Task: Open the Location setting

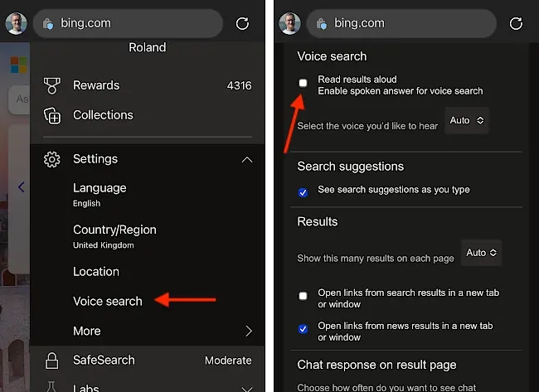Action: coord(96,272)
